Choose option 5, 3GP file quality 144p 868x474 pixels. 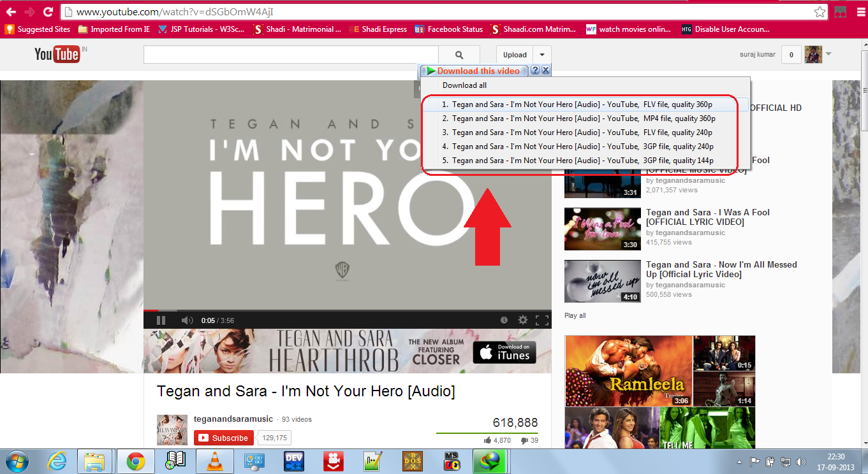coord(585,161)
